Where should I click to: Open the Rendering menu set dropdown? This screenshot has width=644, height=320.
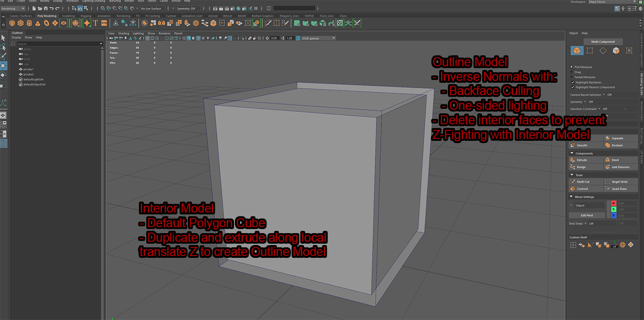(14, 8)
